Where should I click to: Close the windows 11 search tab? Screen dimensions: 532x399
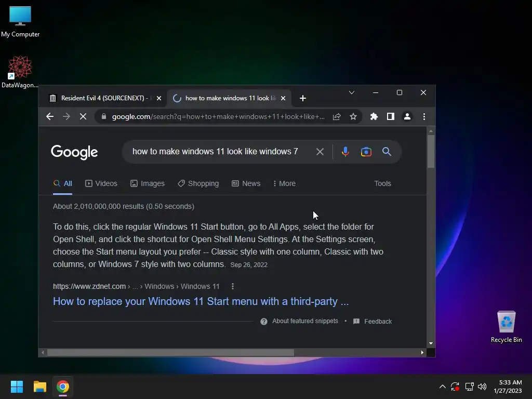(x=283, y=98)
